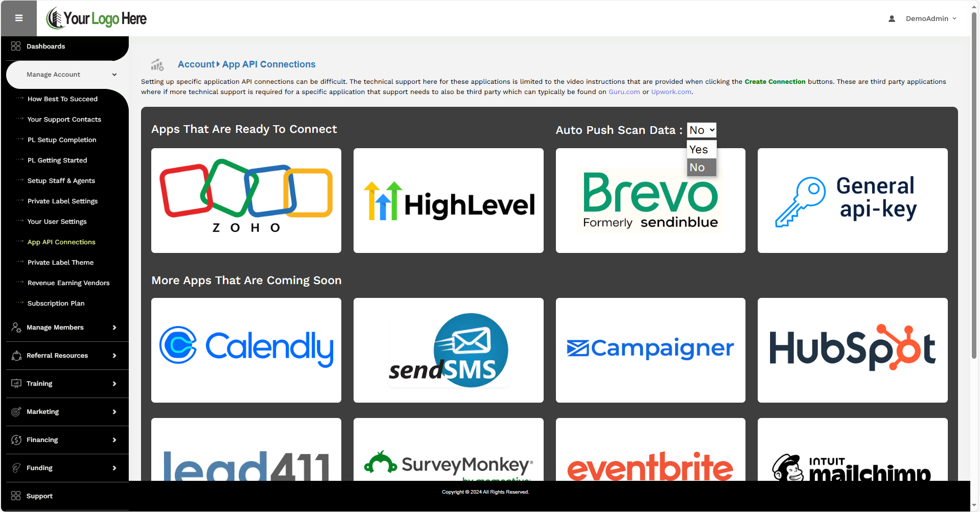The width and height of the screenshot is (980, 512).
Task: Connect the HighLevel app
Action: click(x=449, y=201)
